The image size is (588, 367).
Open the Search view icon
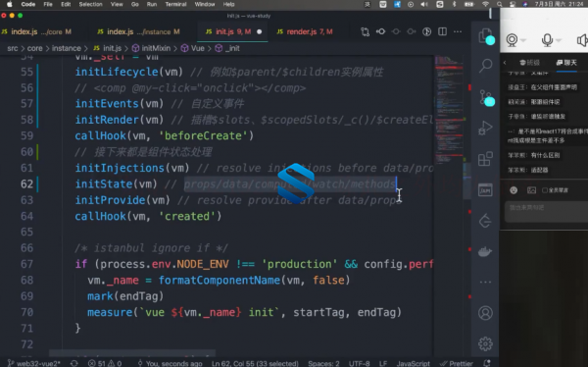point(486,66)
